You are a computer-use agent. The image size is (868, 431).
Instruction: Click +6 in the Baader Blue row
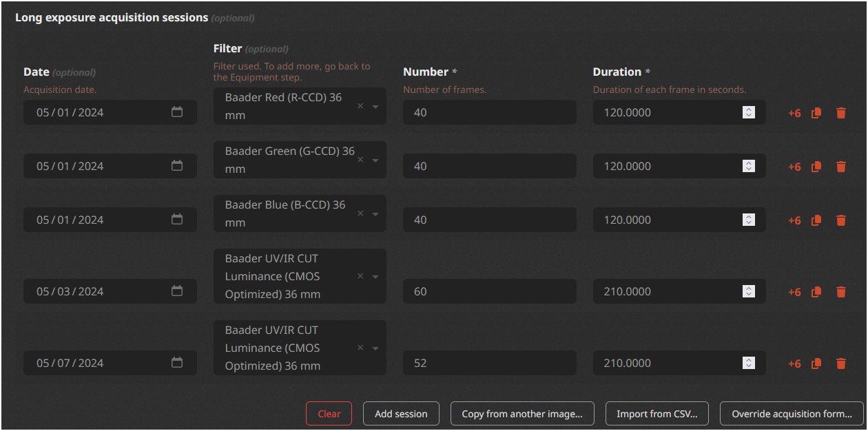tap(794, 220)
